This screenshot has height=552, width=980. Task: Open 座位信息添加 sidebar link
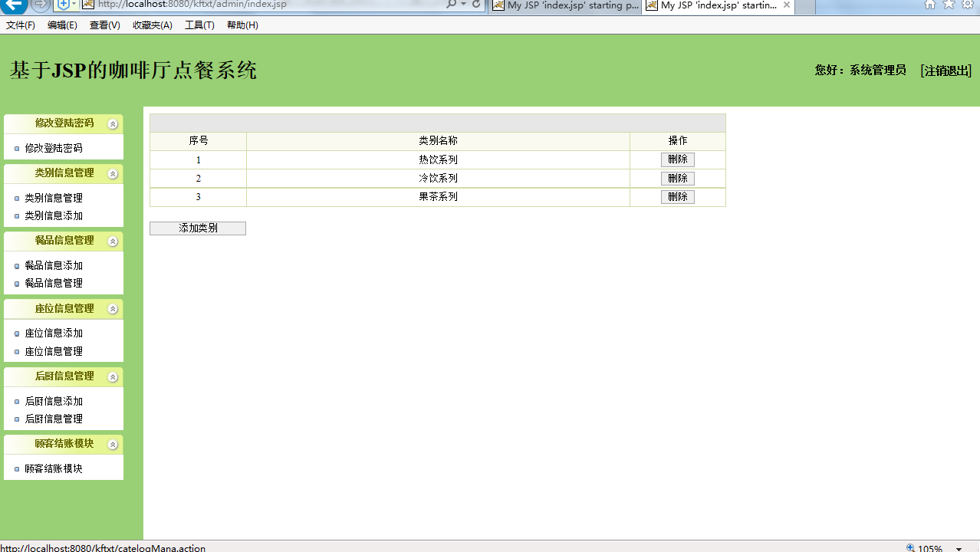pyautogui.click(x=54, y=333)
